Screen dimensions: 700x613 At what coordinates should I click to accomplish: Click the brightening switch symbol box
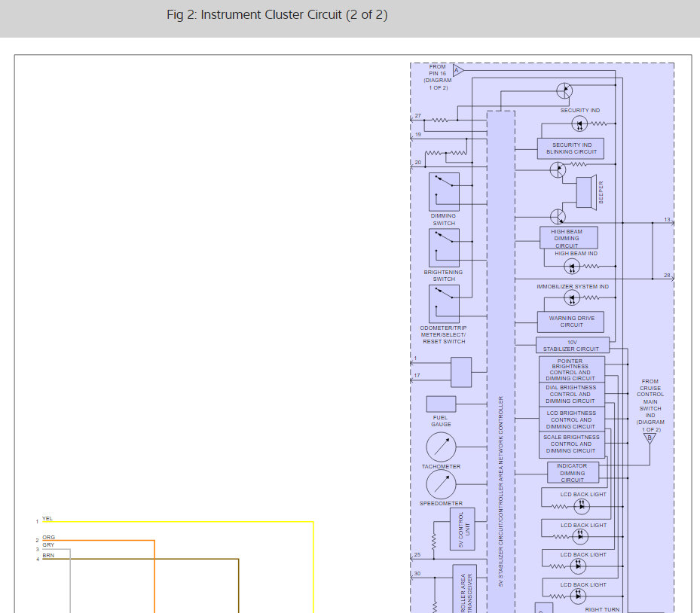445,248
